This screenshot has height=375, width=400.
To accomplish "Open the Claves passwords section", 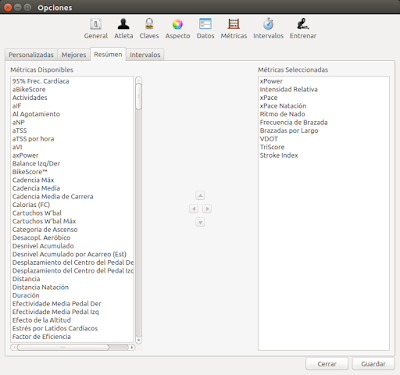I will click(149, 29).
